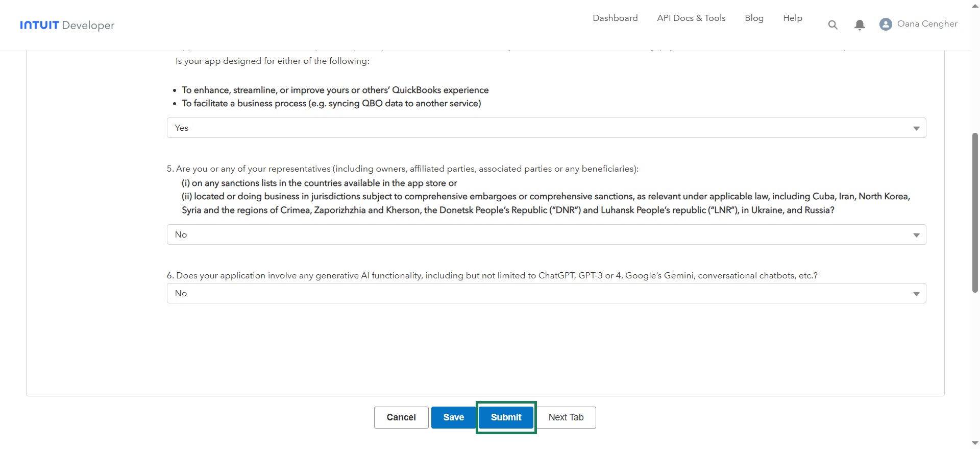Click the Oana Cengher account name
980x449 pixels.
click(x=927, y=23)
